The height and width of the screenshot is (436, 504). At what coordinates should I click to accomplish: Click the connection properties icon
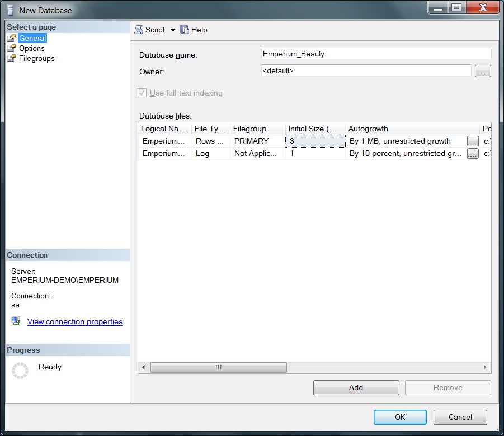(16, 321)
